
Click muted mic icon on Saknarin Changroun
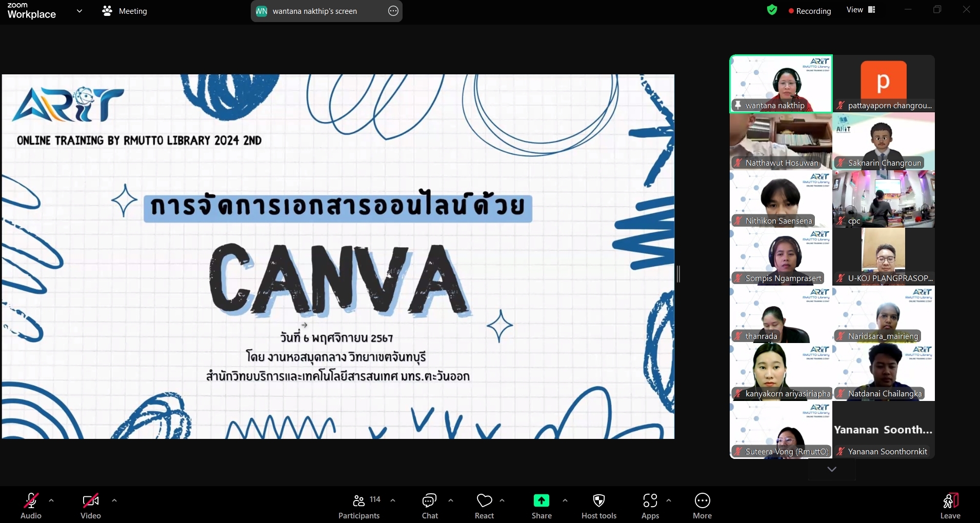click(841, 163)
